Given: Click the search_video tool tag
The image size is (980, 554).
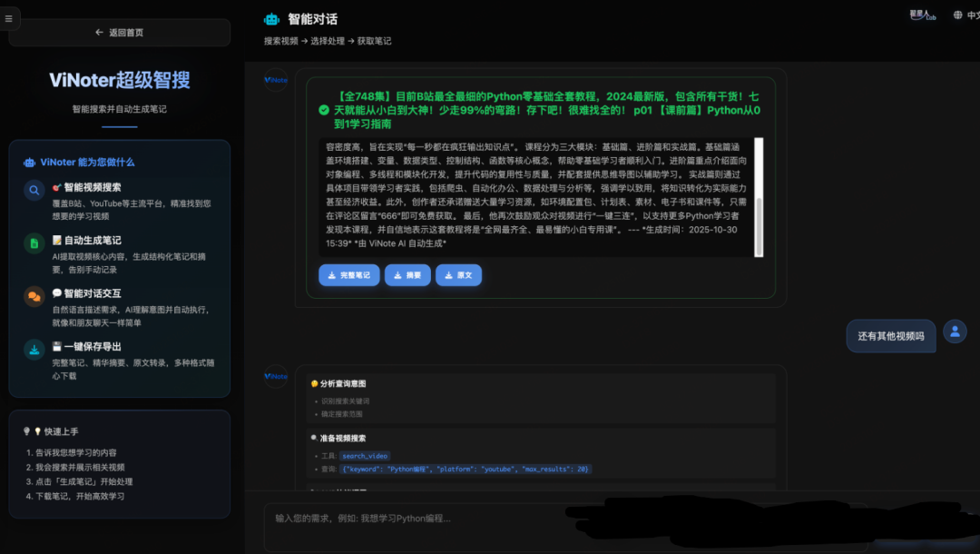Looking at the screenshot, I should [x=365, y=455].
